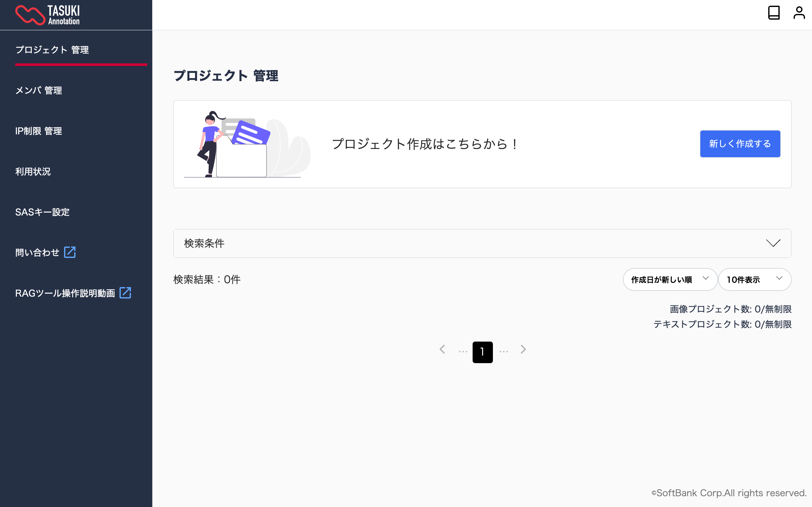812x507 pixels.
Task: Open the 10件表示 items-per-page dropdown
Action: (755, 279)
